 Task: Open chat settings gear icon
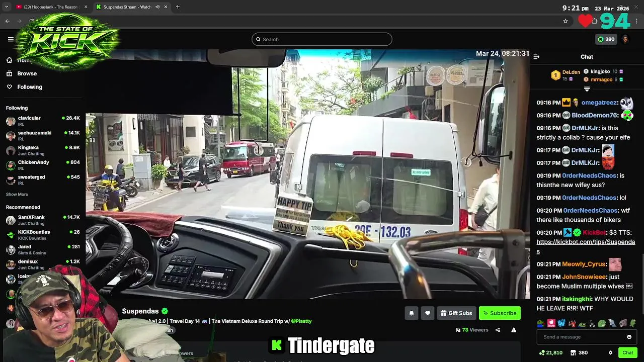click(x=610, y=353)
